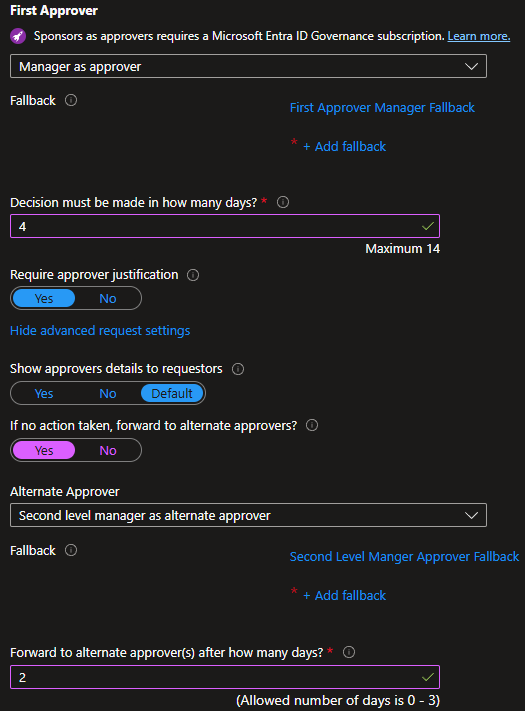Click Second Level Manger Approver Fallback link
This screenshot has width=525, height=711.
(x=404, y=556)
